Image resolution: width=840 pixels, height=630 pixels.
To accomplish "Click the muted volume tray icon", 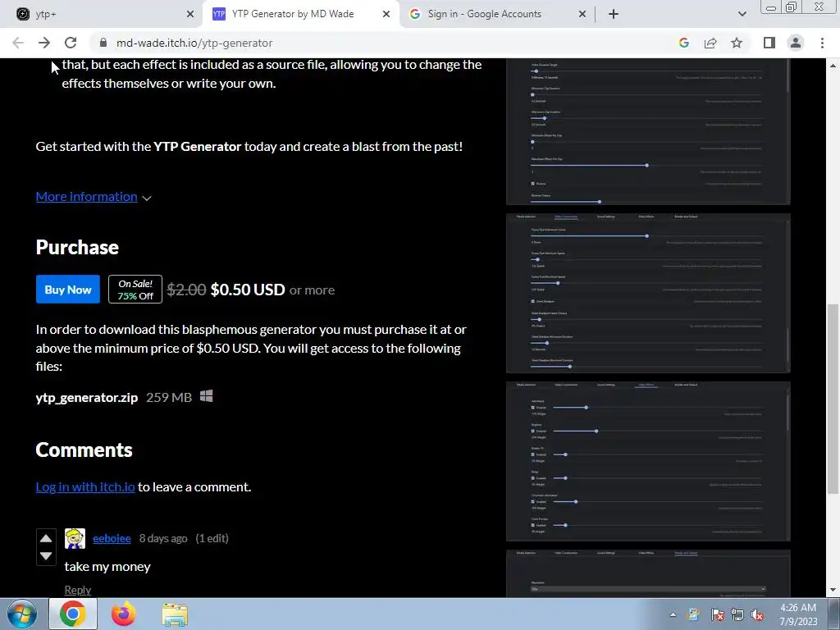I will click(x=757, y=615).
